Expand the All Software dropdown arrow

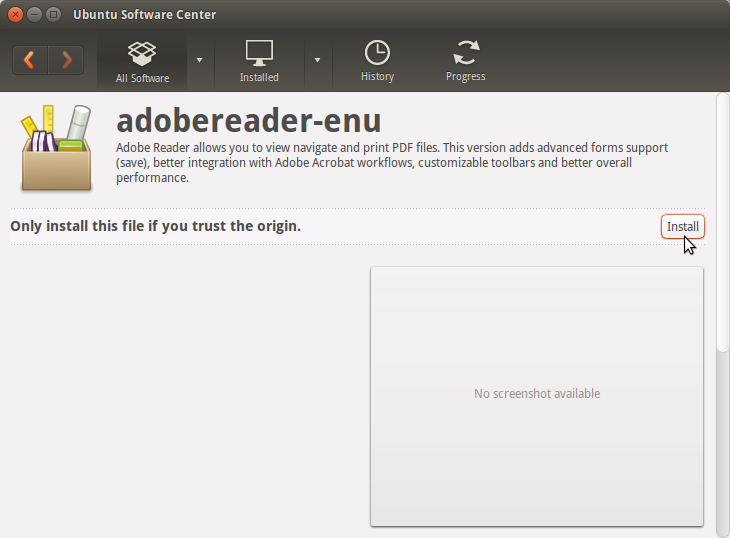pyautogui.click(x=200, y=60)
